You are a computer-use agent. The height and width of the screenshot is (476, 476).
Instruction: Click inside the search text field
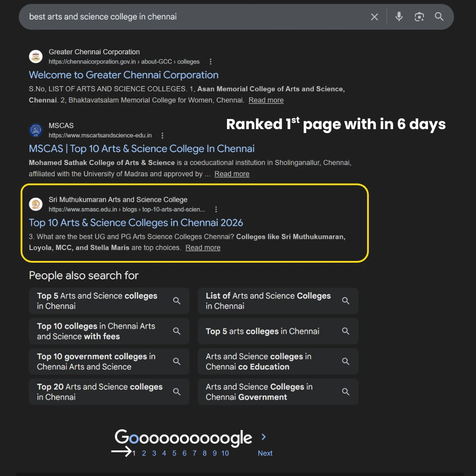[194, 17]
